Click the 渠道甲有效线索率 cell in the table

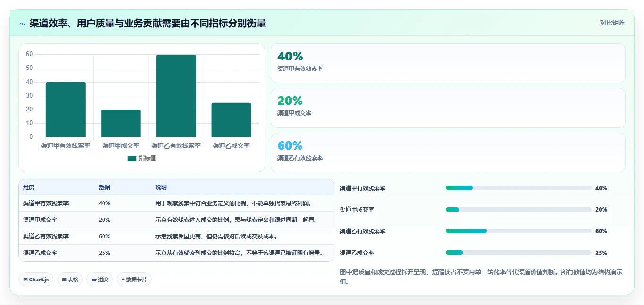(x=46, y=203)
